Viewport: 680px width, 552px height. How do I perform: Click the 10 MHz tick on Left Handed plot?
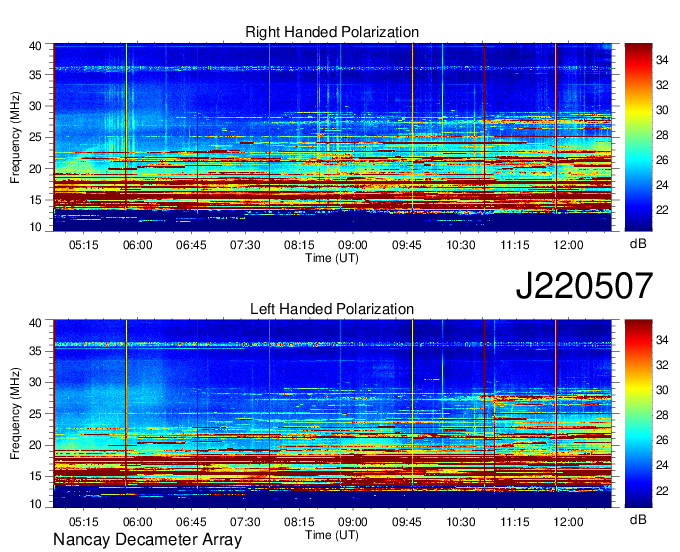[36, 504]
